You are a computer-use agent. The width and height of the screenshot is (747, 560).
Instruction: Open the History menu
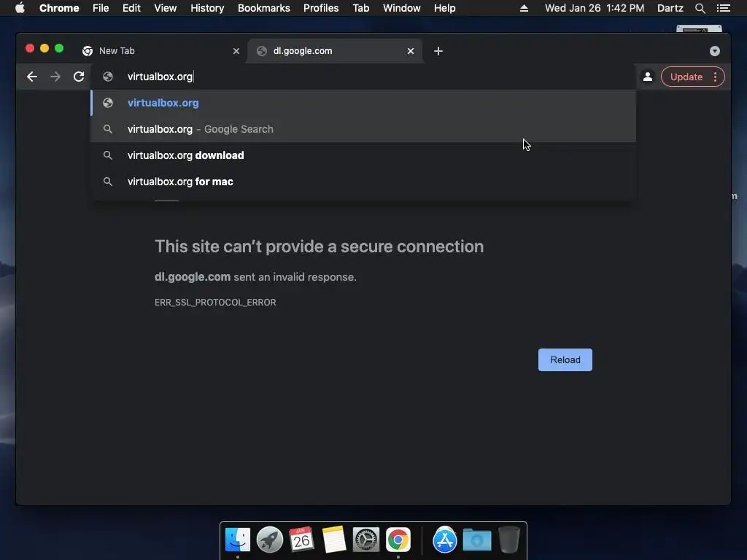point(207,8)
